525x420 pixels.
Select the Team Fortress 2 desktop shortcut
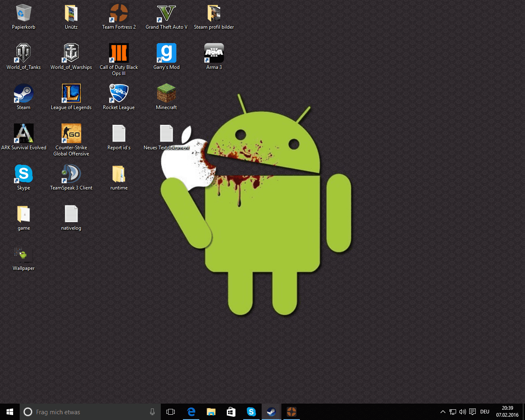[119, 14]
